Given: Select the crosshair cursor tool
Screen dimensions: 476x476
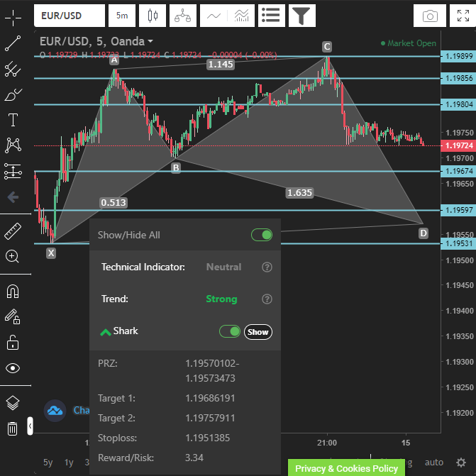Looking at the screenshot, I should coord(13,18).
